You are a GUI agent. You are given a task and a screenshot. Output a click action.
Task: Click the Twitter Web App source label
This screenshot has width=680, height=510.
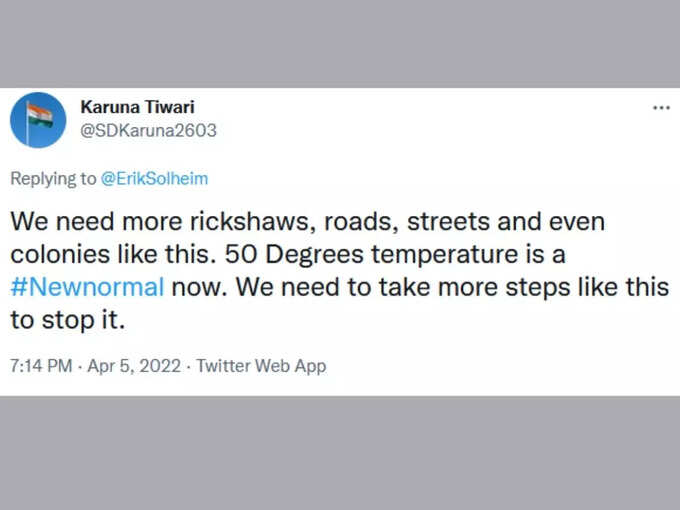(x=261, y=366)
